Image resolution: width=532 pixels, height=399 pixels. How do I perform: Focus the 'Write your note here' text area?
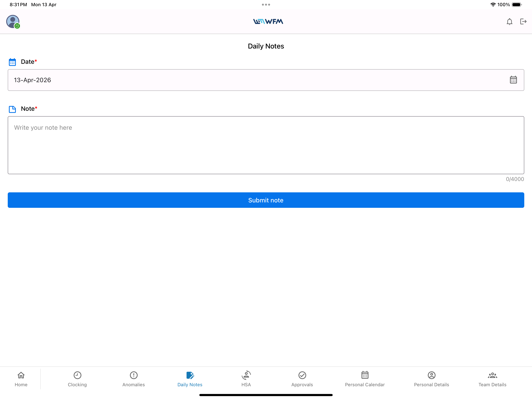pos(266,145)
